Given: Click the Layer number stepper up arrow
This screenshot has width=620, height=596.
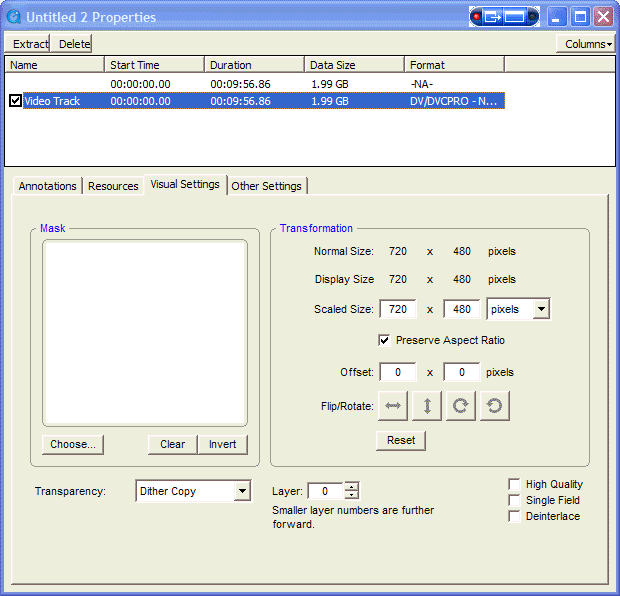Looking at the screenshot, I should (x=351, y=486).
